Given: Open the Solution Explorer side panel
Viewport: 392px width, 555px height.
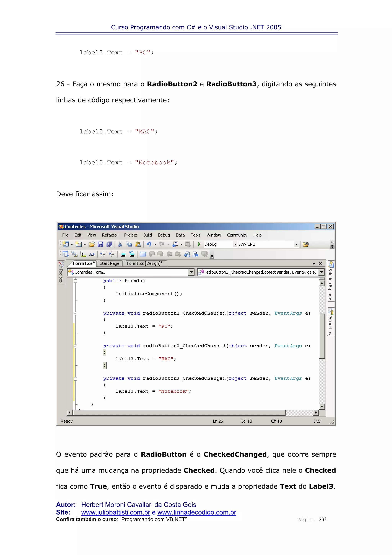Looking at the screenshot, I should coord(330,281).
